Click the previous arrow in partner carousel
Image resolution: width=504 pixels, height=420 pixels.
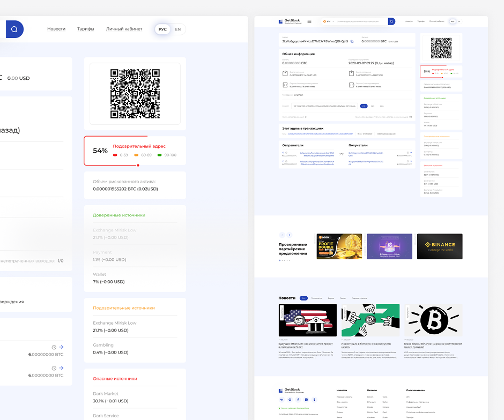(282, 235)
